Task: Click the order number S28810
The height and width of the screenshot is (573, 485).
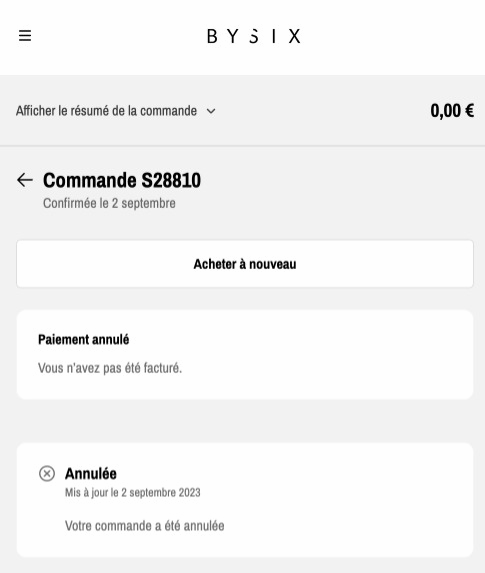Action: pyautogui.click(x=171, y=180)
